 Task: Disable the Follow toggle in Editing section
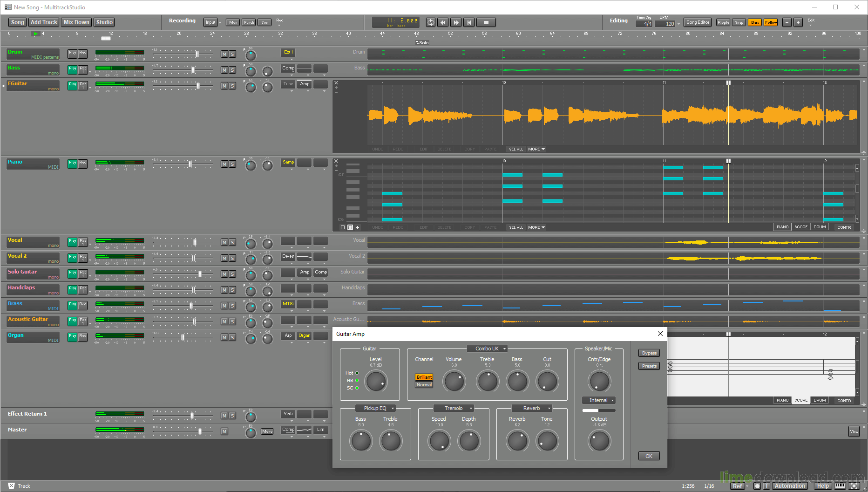770,22
